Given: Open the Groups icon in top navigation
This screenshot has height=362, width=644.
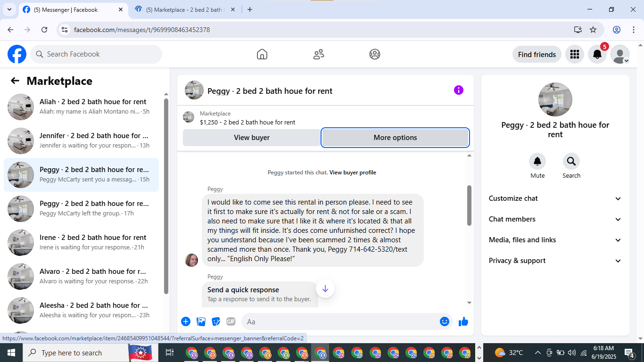Looking at the screenshot, I should pos(375,54).
